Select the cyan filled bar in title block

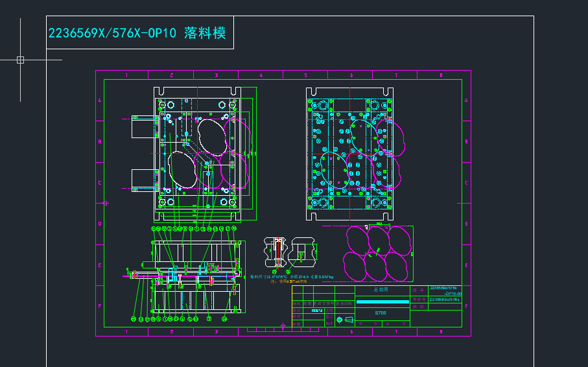382,302
